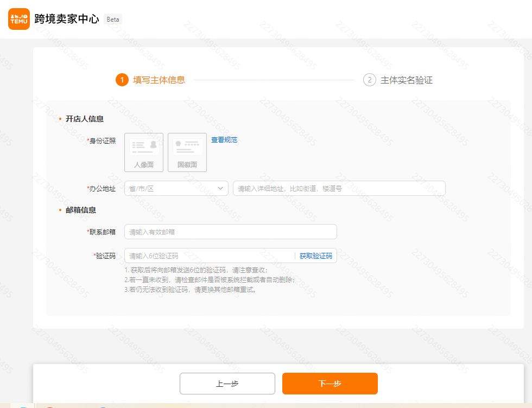The image size is (532, 408).
Task: Click the dropdown arrow on the address selector
Action: [220, 188]
